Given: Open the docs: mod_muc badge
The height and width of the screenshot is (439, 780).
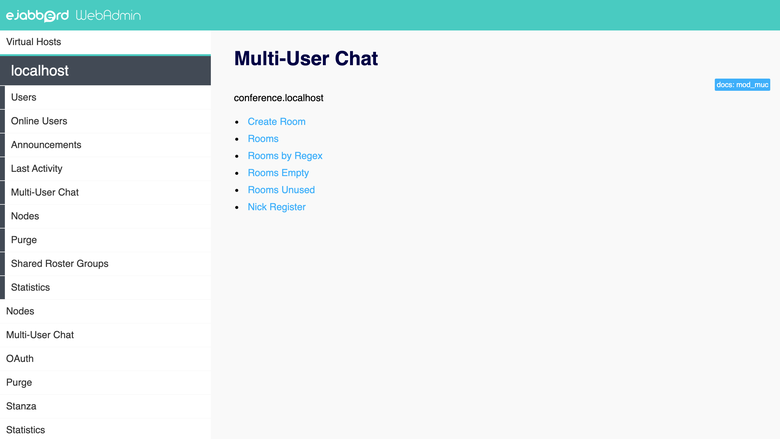Looking at the screenshot, I should pos(742,85).
